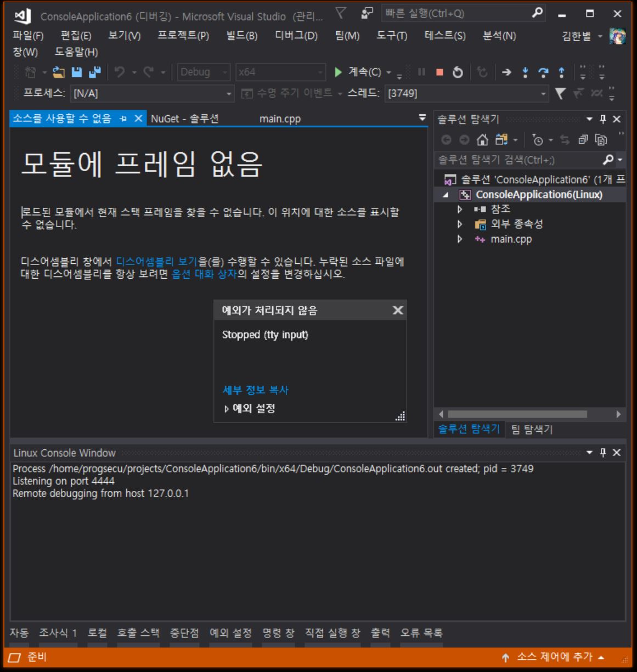The height and width of the screenshot is (672, 637).
Task: Click the Restart debugging icon
Action: coord(458,71)
